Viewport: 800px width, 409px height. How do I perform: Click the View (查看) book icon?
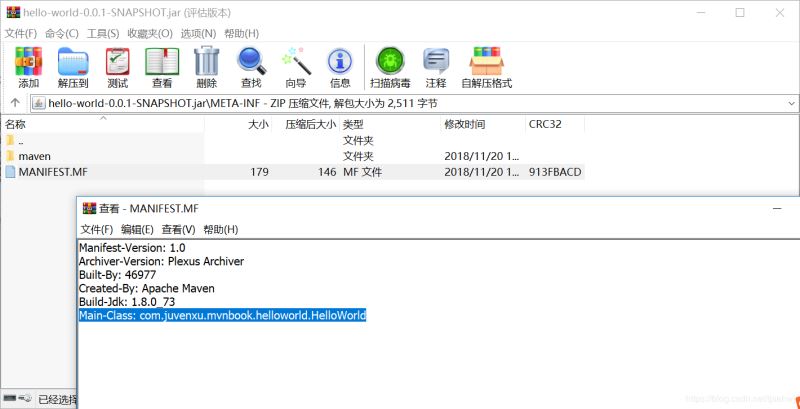pos(162,61)
